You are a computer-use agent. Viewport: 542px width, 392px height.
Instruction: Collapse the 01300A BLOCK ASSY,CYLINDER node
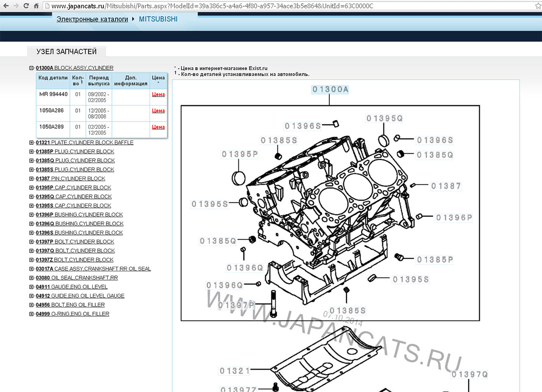point(31,68)
